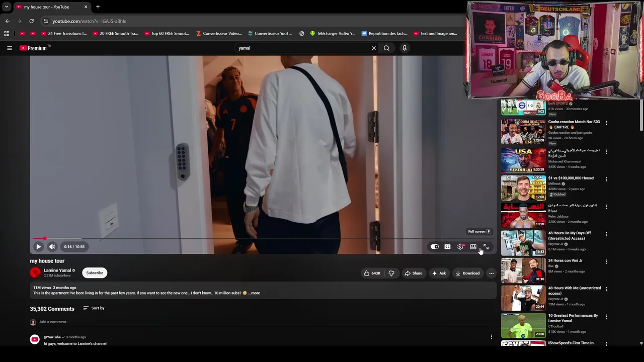Click the address bar URL

(89, 21)
